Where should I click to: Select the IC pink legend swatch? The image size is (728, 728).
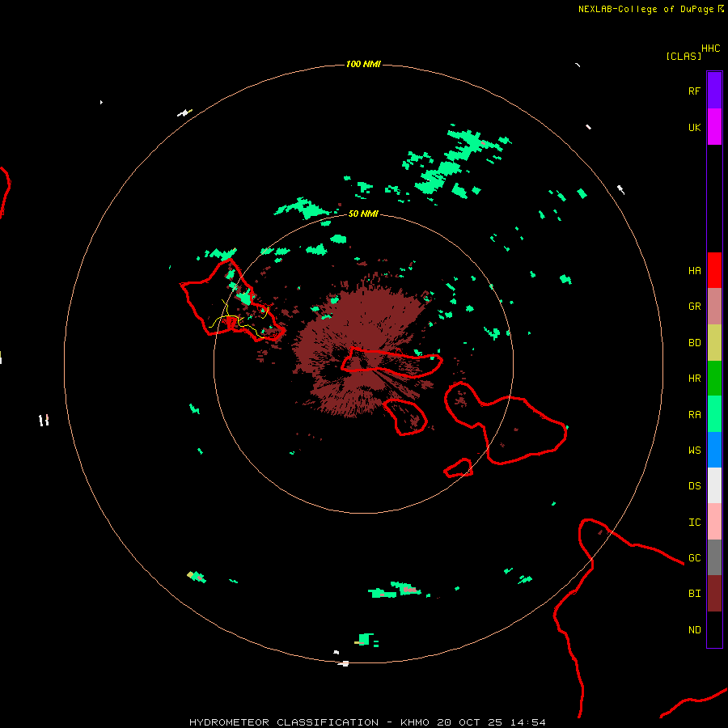click(714, 522)
